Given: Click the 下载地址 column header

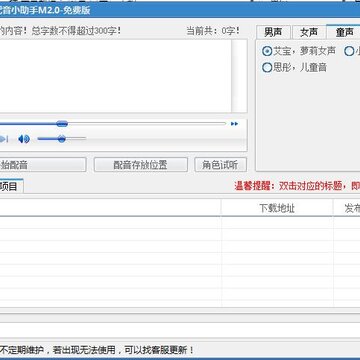Looking at the screenshot, I should (277, 208).
